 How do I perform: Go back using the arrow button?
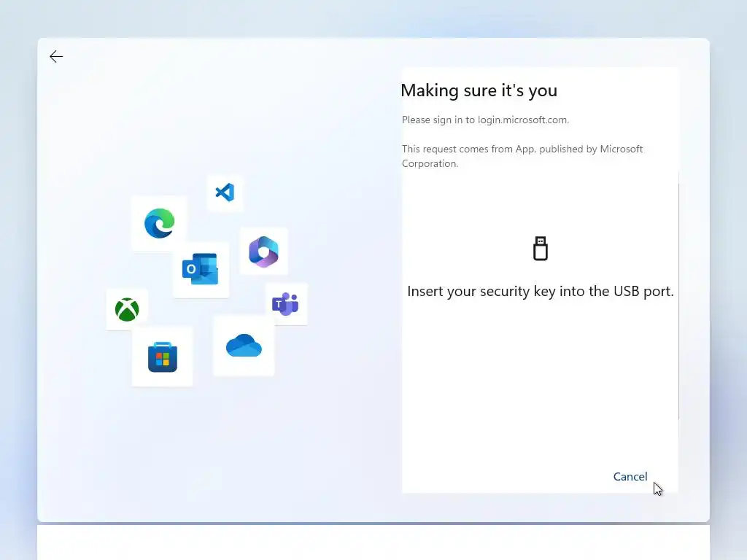coord(56,57)
